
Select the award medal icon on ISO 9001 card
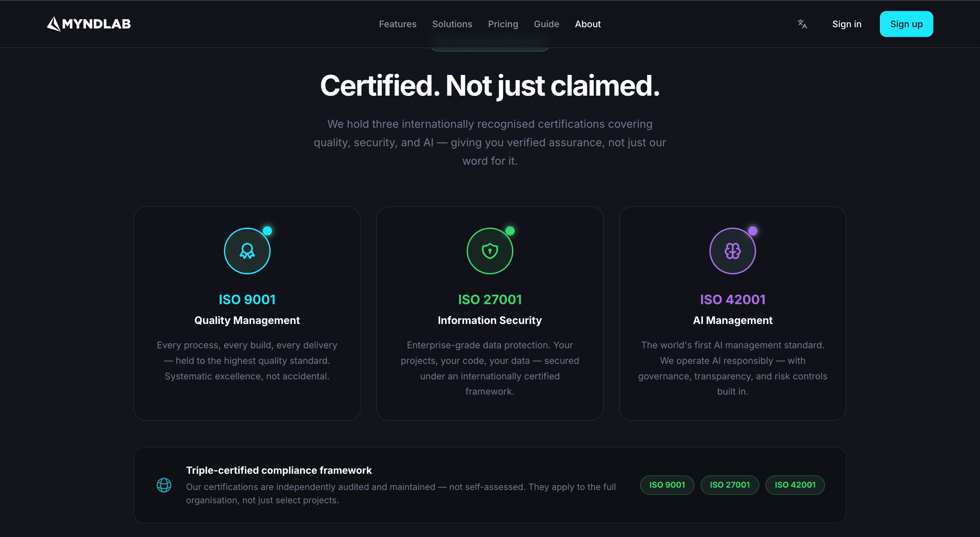pyautogui.click(x=247, y=250)
